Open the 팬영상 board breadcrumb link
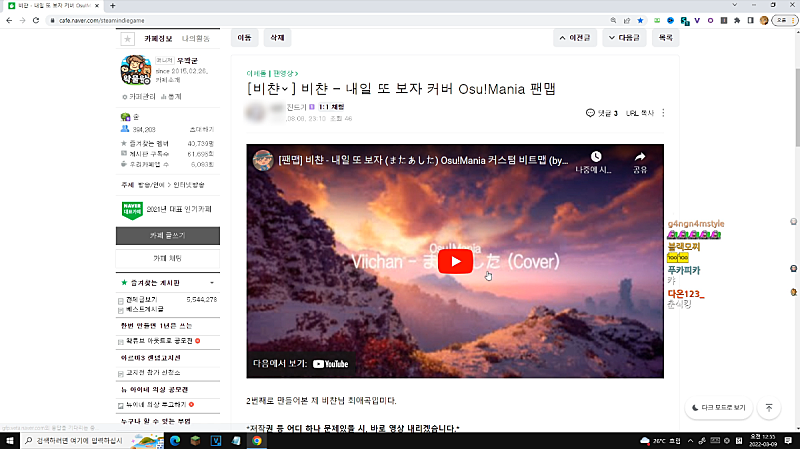 tap(285, 73)
